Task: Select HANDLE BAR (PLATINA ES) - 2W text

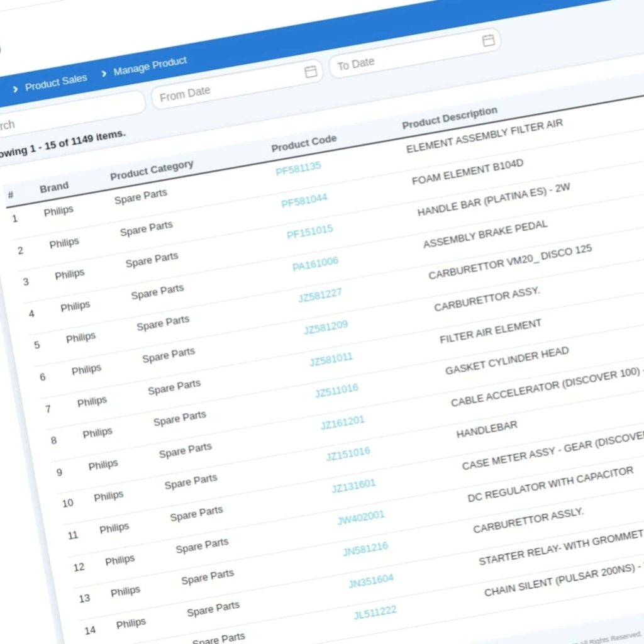Action: [x=493, y=199]
